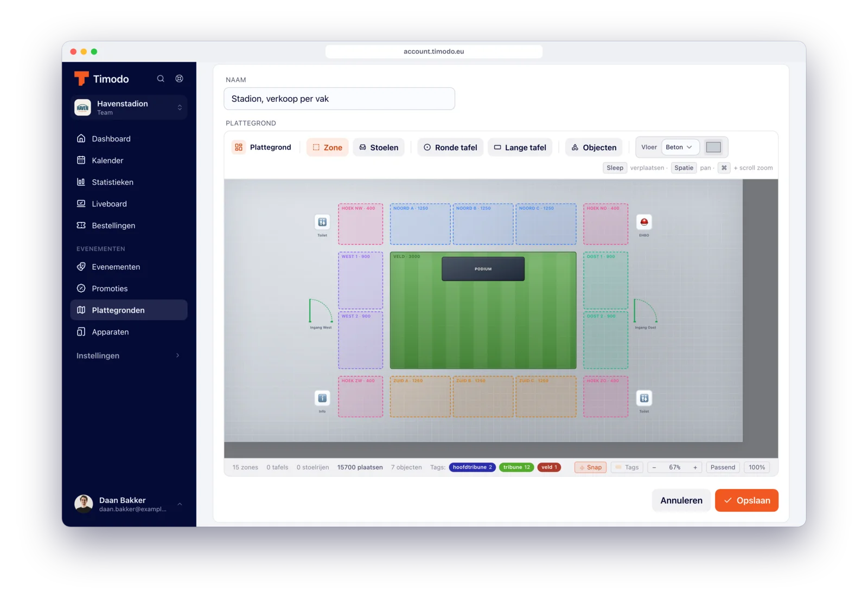Open Statistieken page

click(x=129, y=182)
